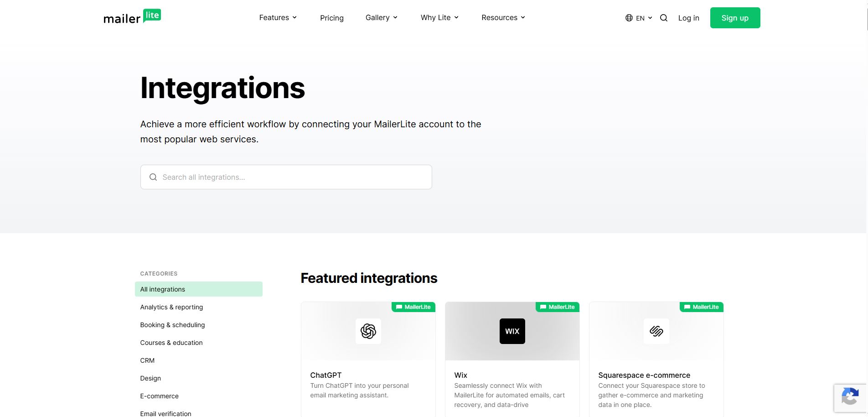
Task: Click the Wix card description text
Action: 509,395
